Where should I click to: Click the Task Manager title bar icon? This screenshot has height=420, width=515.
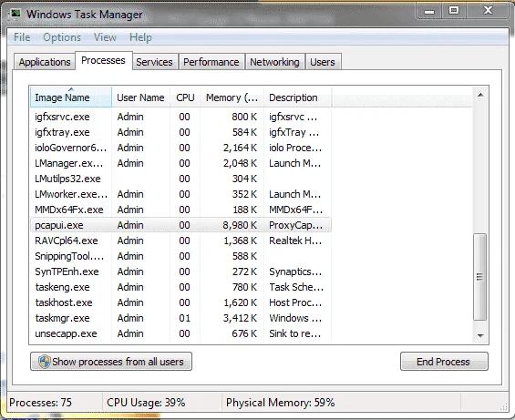tap(15, 14)
